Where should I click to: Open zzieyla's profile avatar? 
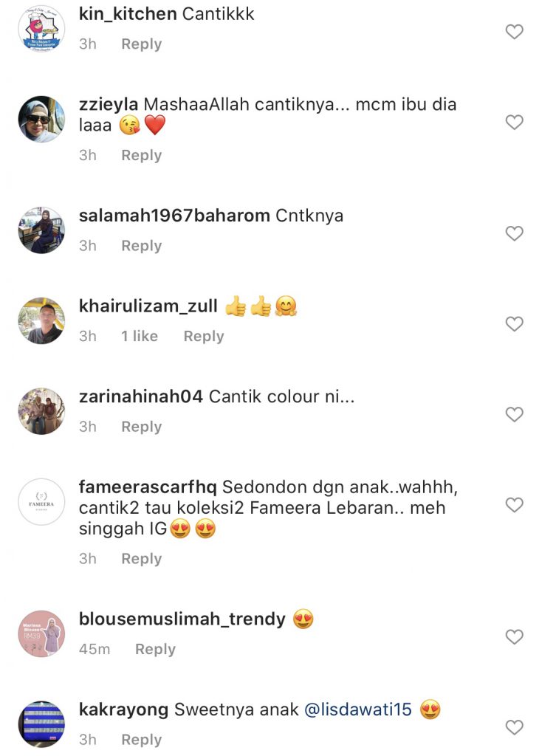[41, 119]
